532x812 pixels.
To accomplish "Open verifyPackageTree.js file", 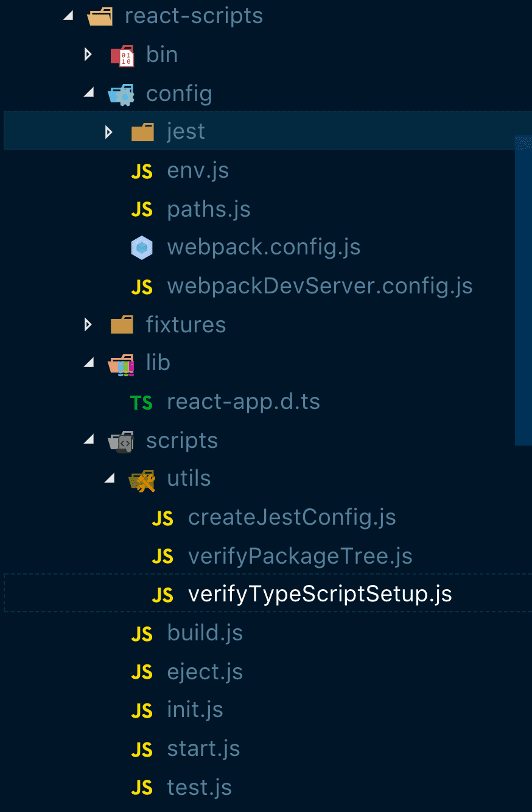I will [300, 556].
